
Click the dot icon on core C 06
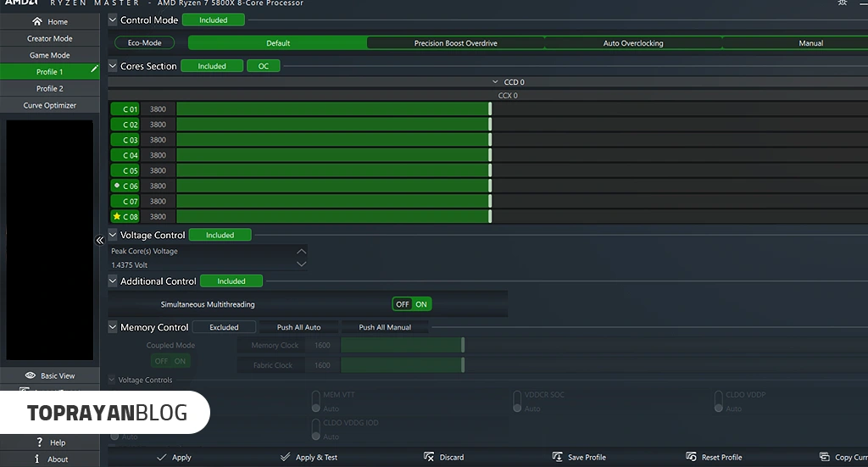(117, 186)
